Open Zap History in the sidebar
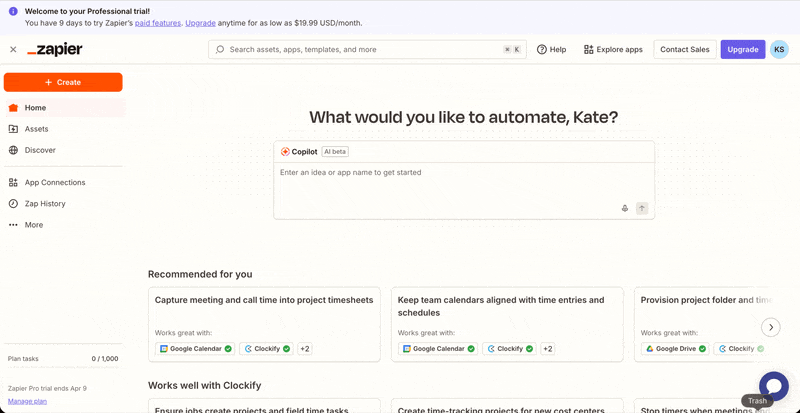The height and width of the screenshot is (413, 800). tap(44, 204)
